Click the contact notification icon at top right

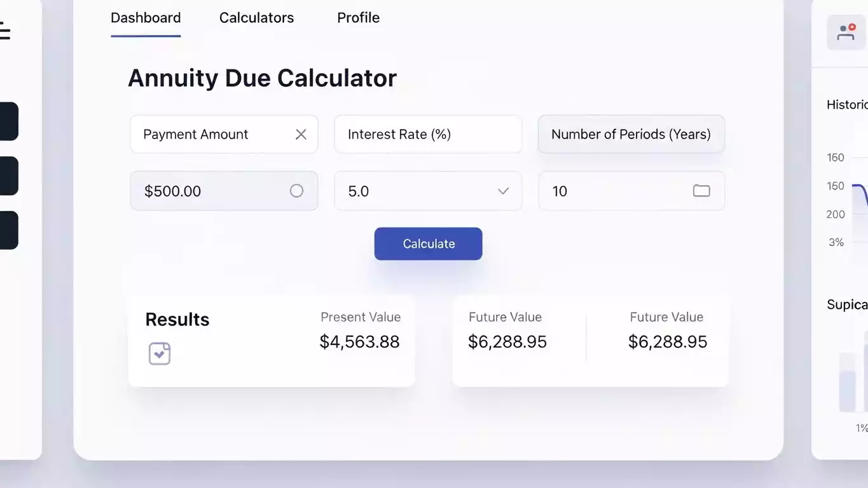(845, 32)
